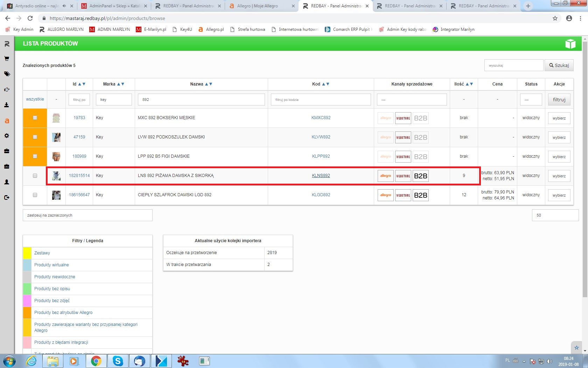Click the B2B channel icon for KLNS892

pyautogui.click(x=420, y=176)
